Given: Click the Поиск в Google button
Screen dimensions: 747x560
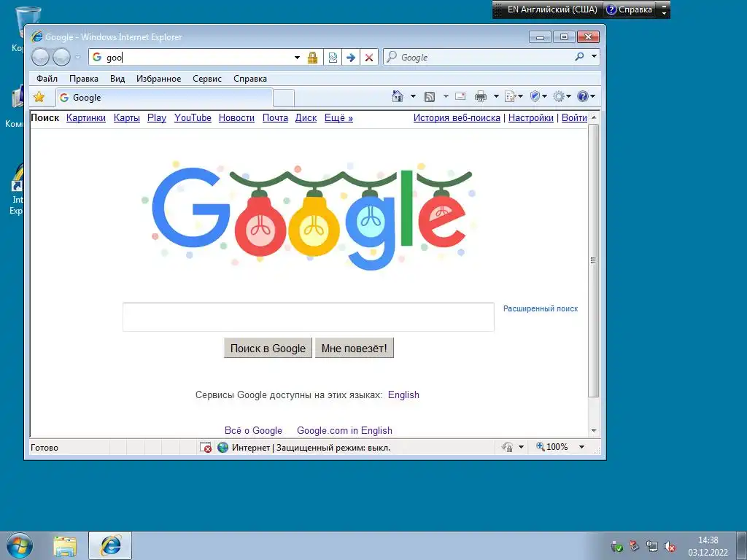Looking at the screenshot, I should tap(268, 348).
